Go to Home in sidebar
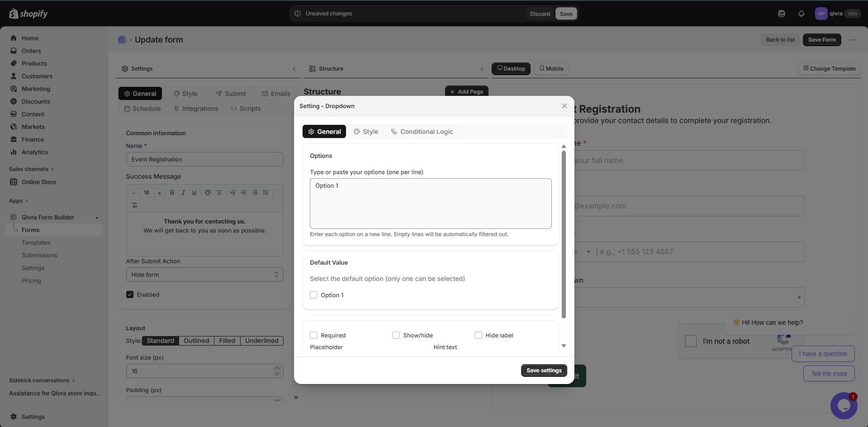 click(x=30, y=38)
